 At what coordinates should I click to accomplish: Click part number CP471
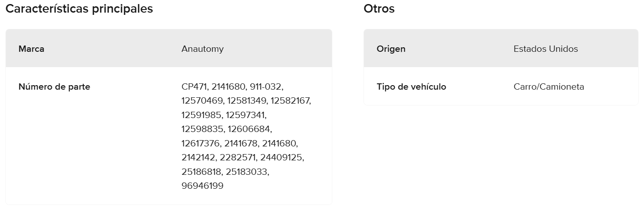point(194,87)
